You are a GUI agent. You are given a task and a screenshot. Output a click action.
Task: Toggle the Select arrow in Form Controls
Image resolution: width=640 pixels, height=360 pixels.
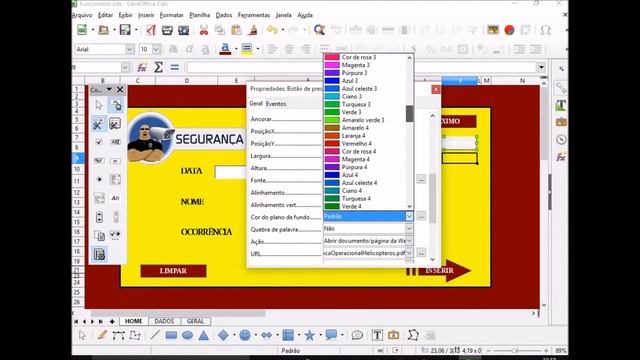click(99, 105)
